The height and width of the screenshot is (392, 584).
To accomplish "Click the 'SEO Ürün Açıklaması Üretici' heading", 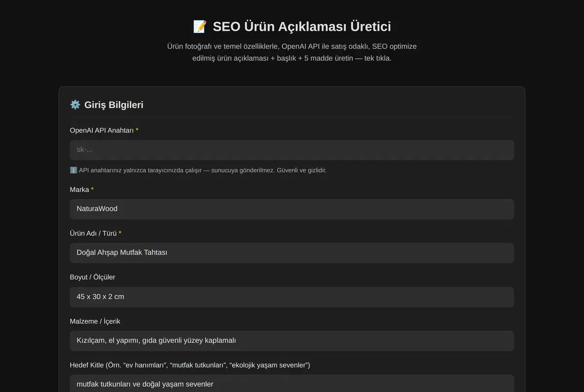I will coord(302,26).
